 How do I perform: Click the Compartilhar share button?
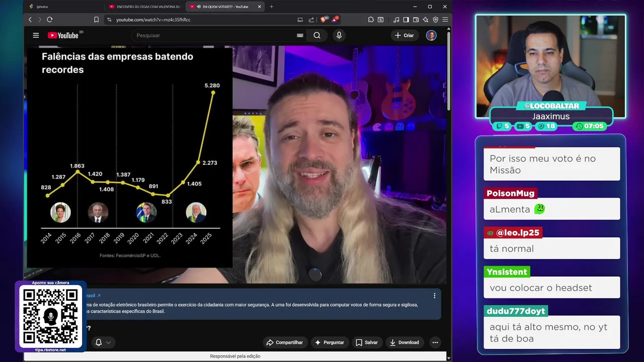[285, 342]
